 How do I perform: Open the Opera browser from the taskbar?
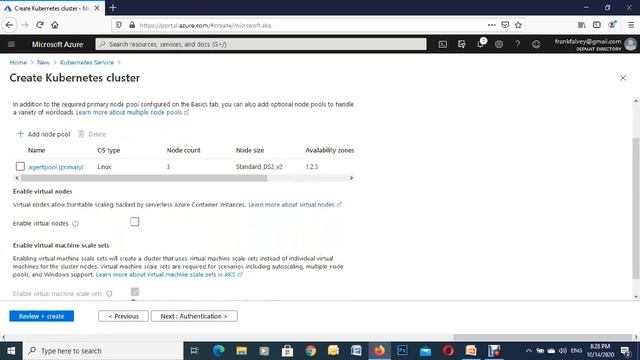[448, 351]
